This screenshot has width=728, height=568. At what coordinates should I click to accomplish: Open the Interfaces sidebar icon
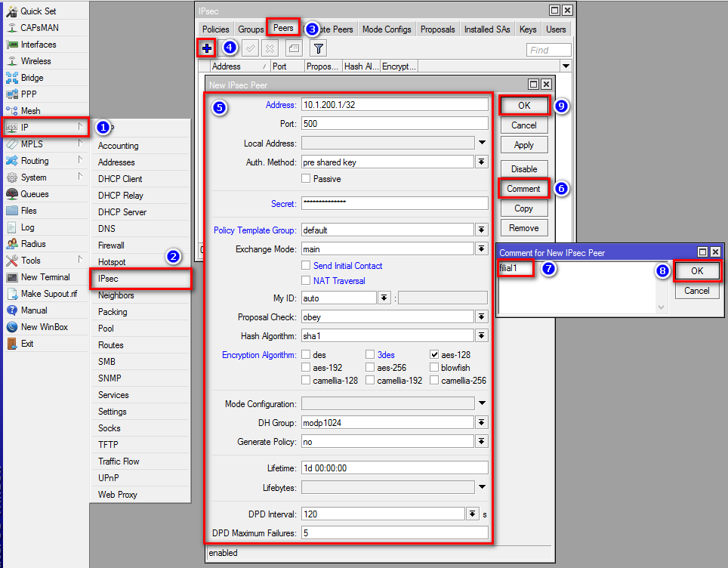[12, 45]
